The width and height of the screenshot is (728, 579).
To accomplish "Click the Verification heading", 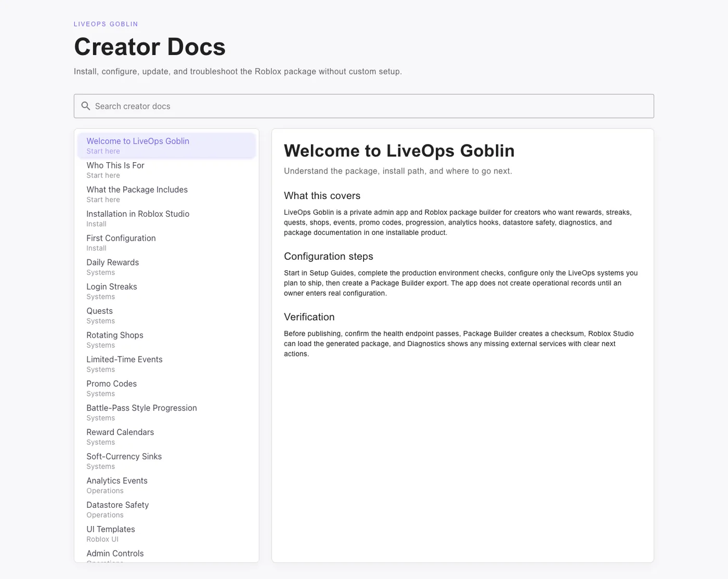I will click(x=309, y=317).
